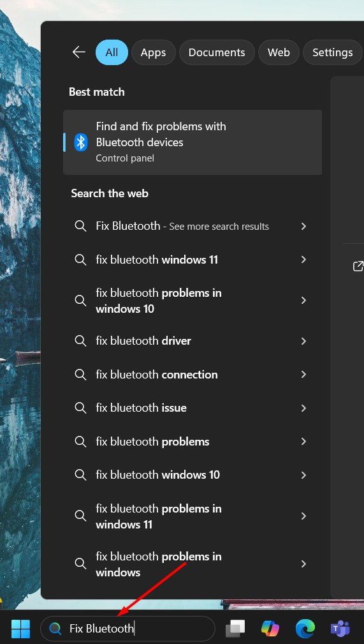Select fix bluetooth windows 10 suggestion

pos(193,475)
